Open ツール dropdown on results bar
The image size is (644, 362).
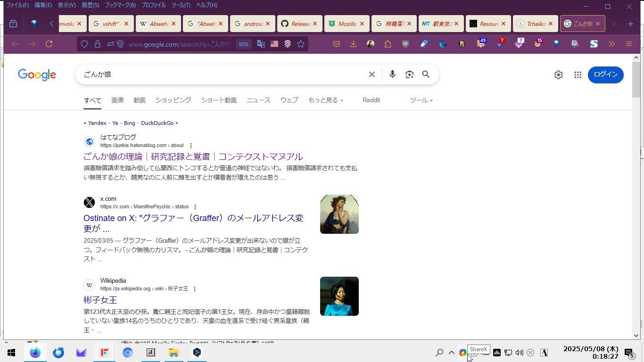(421, 100)
